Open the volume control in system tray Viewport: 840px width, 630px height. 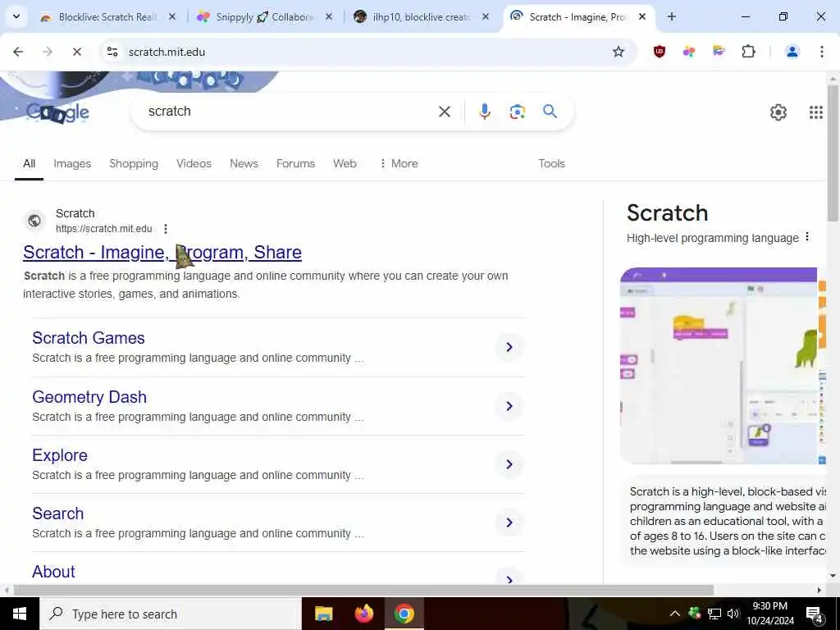click(733, 614)
